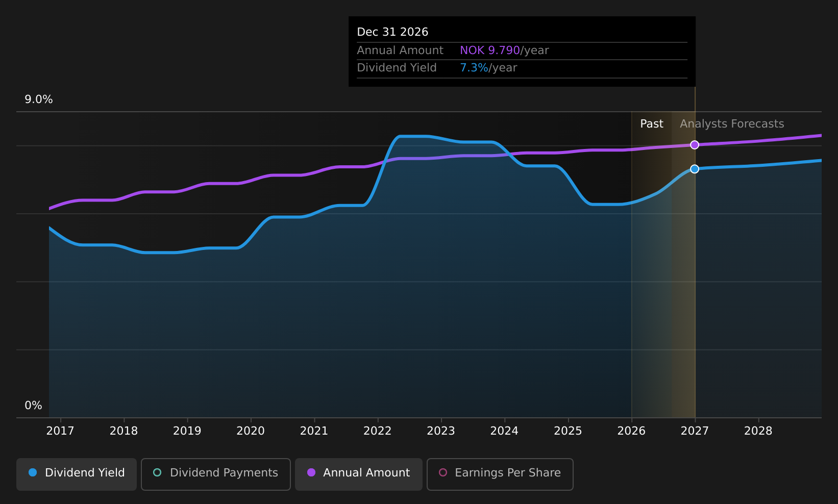Screen dimensions: 838x504
Task: Toggle the Dividend Yield series
Action: [x=77, y=474]
